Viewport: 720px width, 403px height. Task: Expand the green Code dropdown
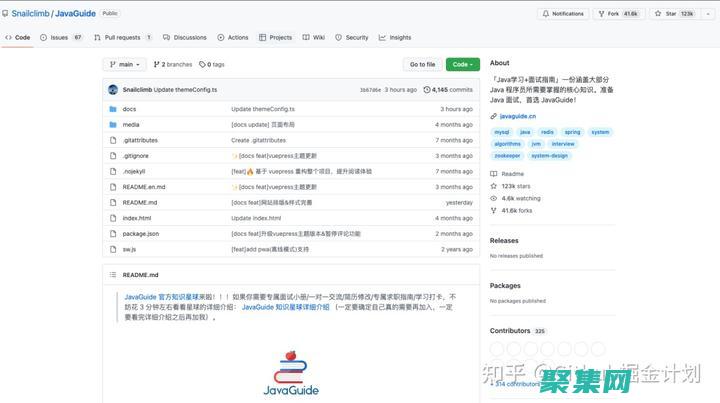click(x=462, y=64)
